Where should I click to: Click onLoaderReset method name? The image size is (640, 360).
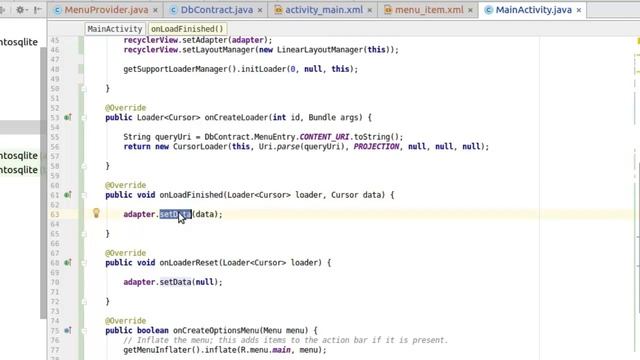189,262
